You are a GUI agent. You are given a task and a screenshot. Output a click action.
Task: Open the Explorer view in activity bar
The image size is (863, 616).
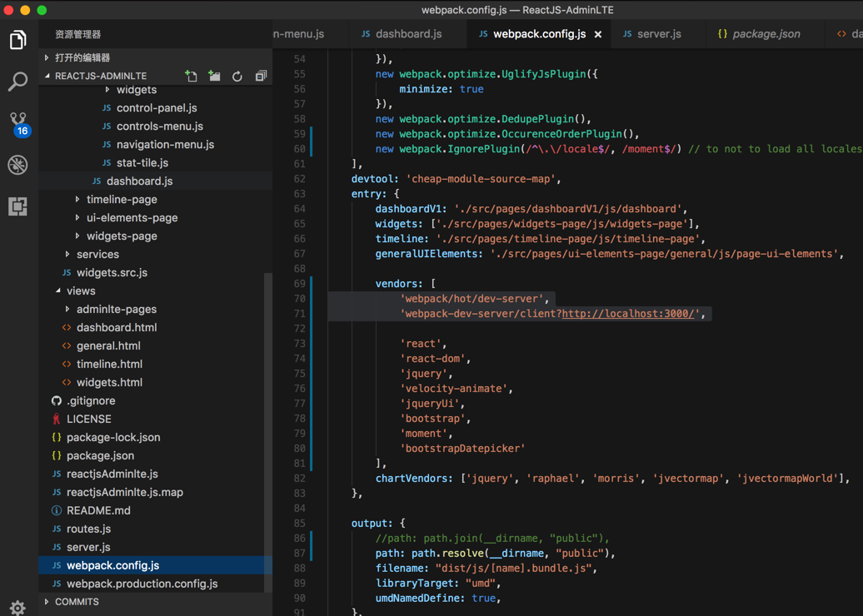(17, 40)
